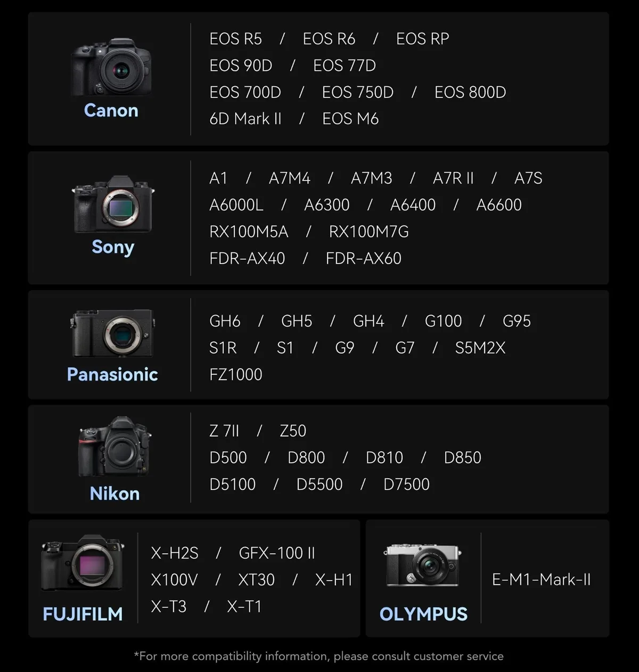The image size is (639, 672).
Task: Click the E-M1-Mark-II model text
Action: coord(541,579)
